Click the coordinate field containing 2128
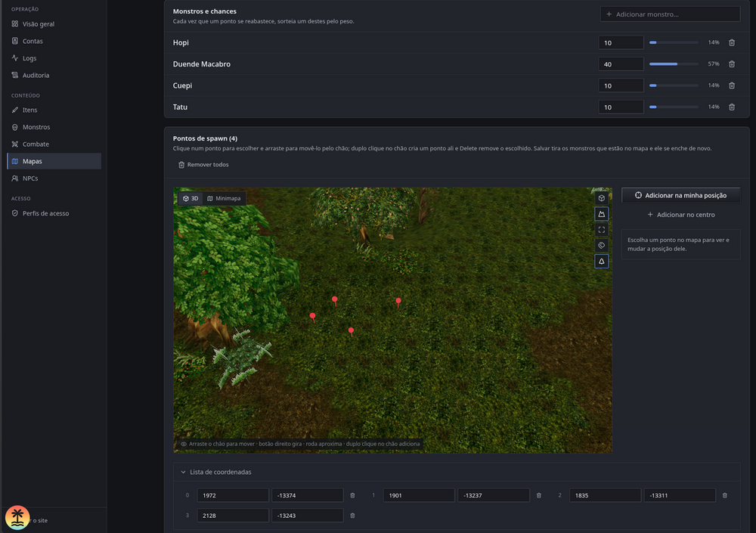Screen dimensions: 756x533 pos(233,516)
